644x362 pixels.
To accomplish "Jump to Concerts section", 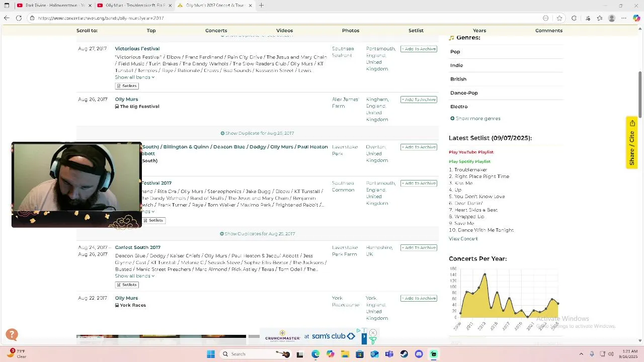I will coord(216,31).
